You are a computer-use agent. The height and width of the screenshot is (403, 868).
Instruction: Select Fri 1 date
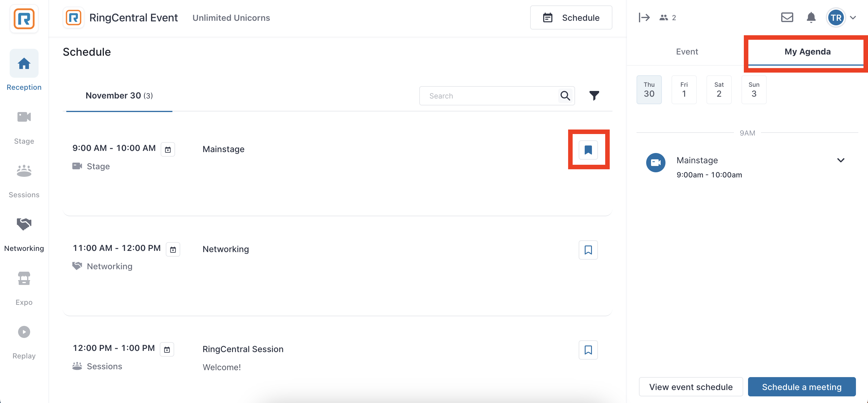(684, 89)
